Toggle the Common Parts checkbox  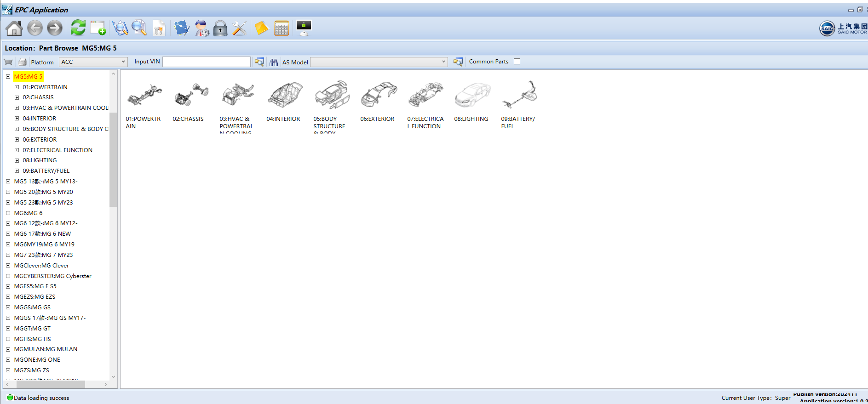pyautogui.click(x=517, y=62)
